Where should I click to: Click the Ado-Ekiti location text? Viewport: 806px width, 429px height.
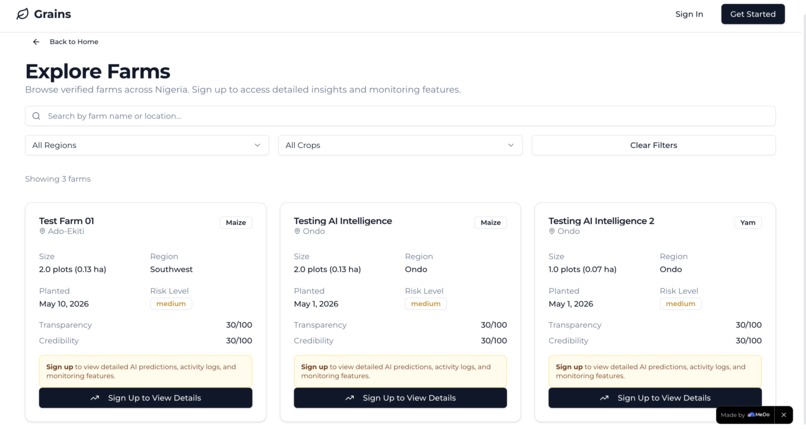(x=66, y=231)
